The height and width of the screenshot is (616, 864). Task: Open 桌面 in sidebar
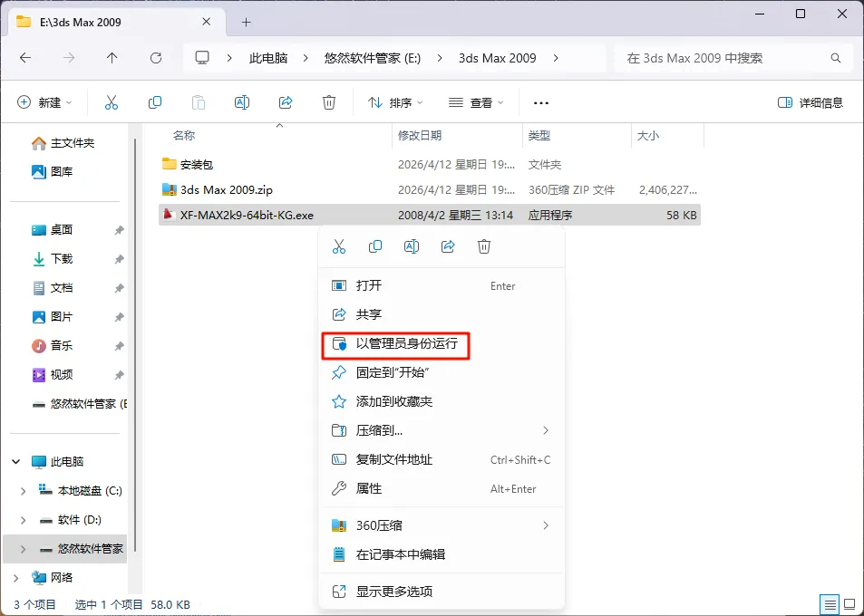pyautogui.click(x=53, y=229)
